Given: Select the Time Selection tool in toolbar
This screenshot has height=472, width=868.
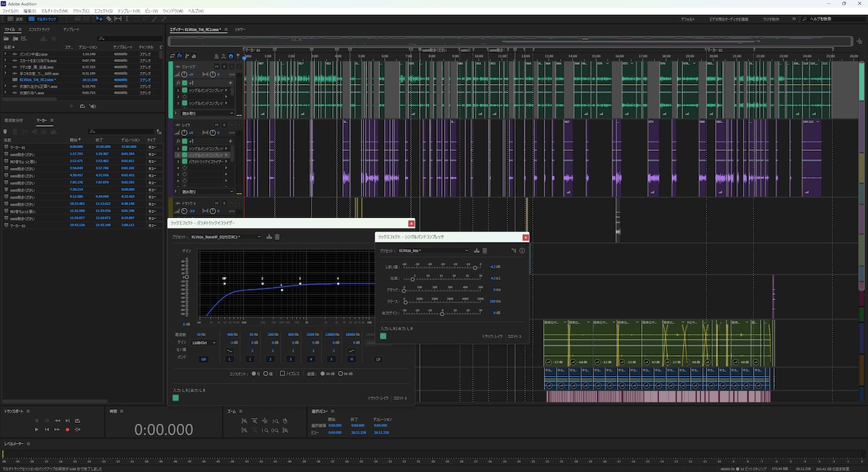Looking at the screenshot, I should pos(127,19).
